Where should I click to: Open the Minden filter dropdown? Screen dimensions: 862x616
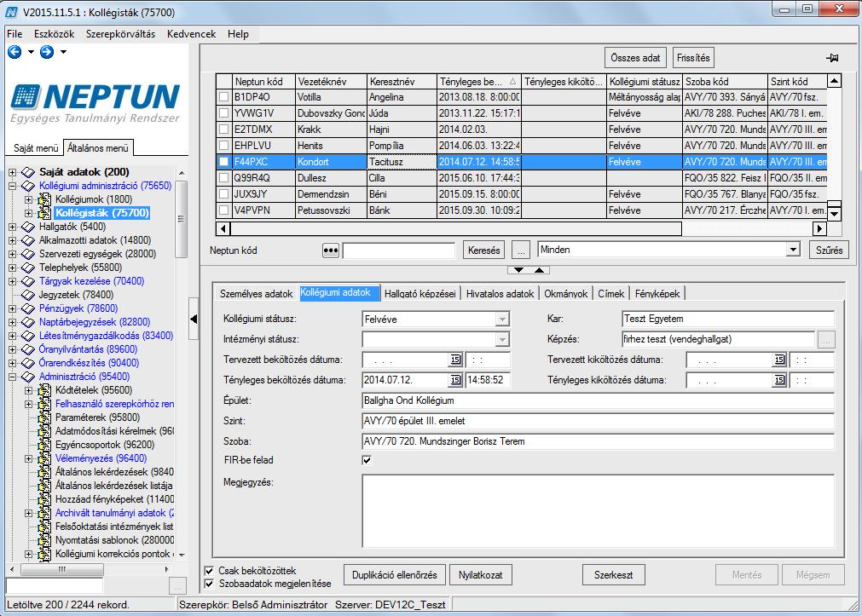click(793, 250)
